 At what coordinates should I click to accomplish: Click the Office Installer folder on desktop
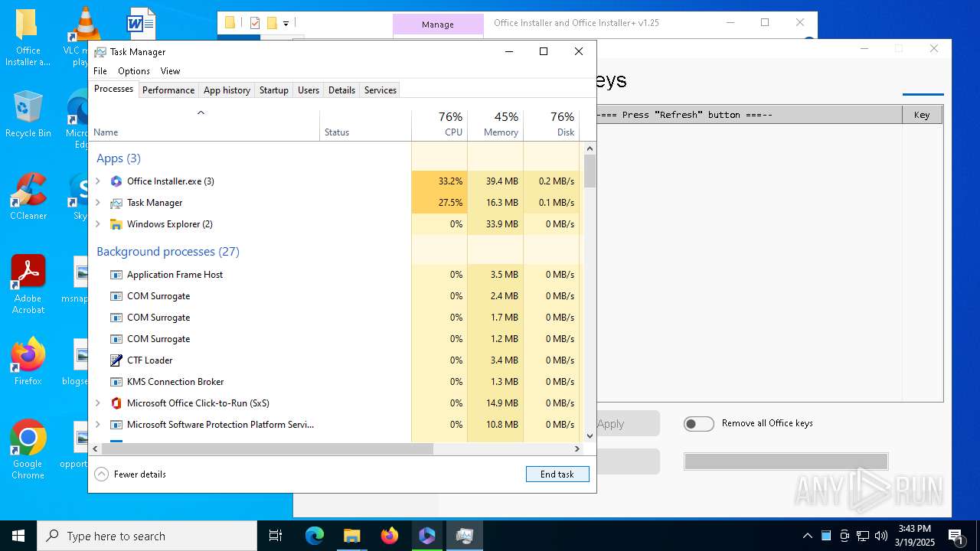pyautogui.click(x=28, y=37)
